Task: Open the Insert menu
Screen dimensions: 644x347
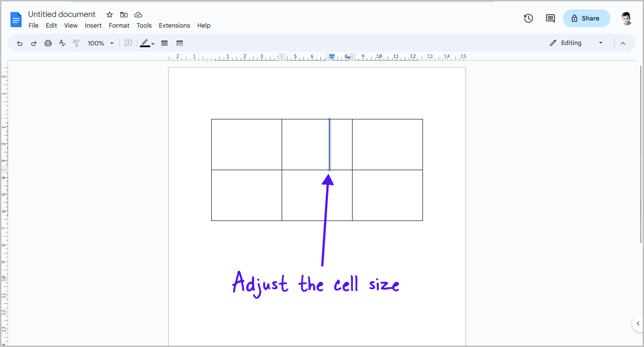Action: pos(93,25)
